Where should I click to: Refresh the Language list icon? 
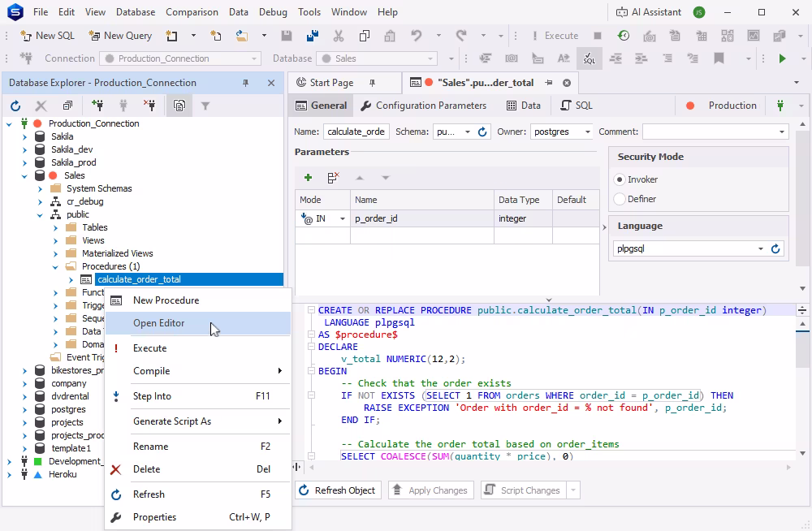tap(775, 248)
